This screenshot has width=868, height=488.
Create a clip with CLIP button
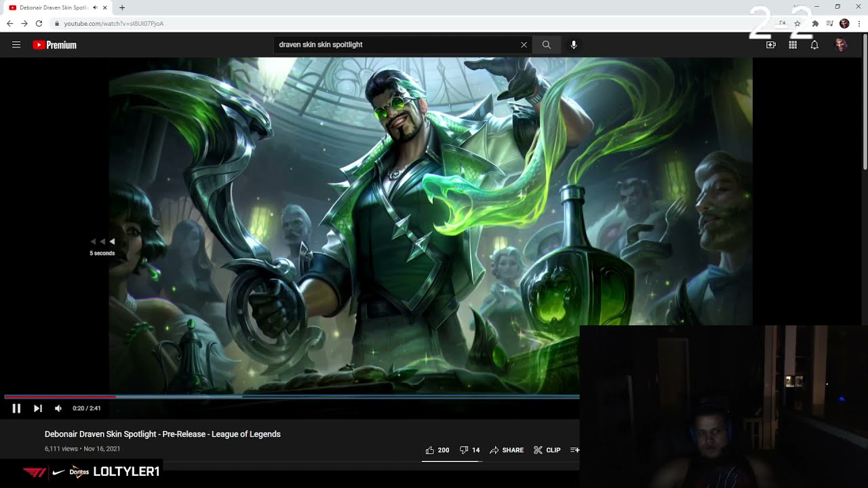pos(547,450)
